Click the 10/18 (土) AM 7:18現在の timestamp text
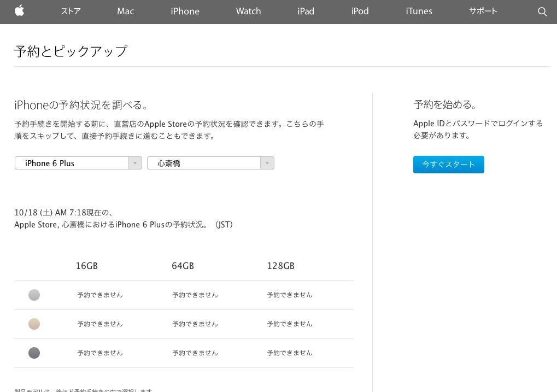Image resolution: width=557 pixels, height=392 pixels. [64, 213]
